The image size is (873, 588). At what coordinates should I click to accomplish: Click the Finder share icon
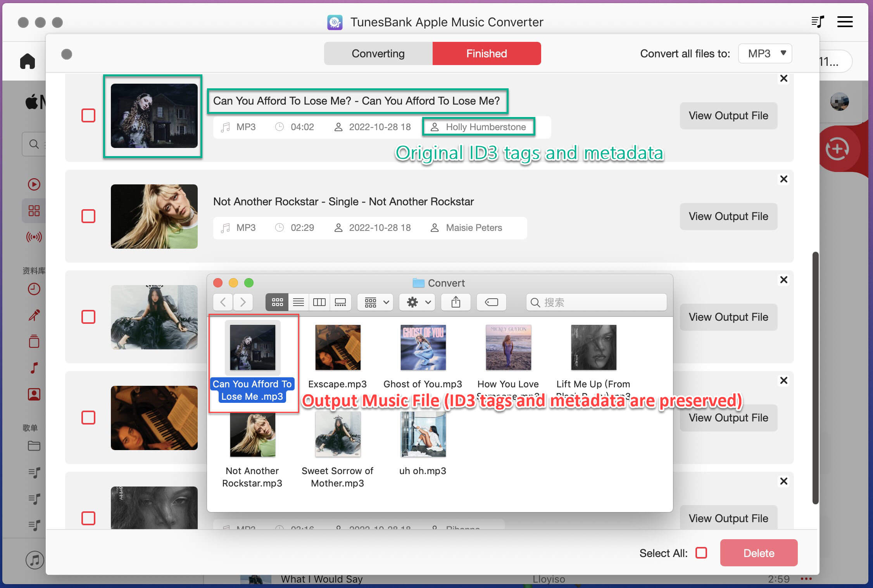pos(456,302)
